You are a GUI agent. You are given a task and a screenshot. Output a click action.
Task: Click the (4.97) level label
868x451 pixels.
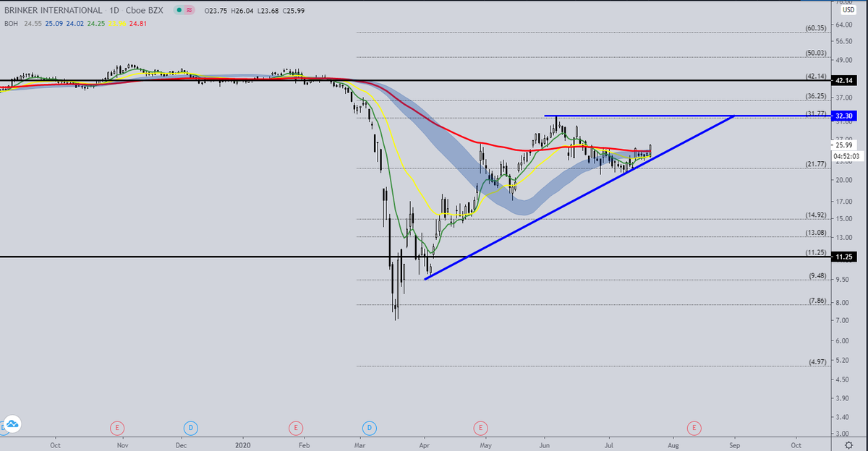click(817, 361)
